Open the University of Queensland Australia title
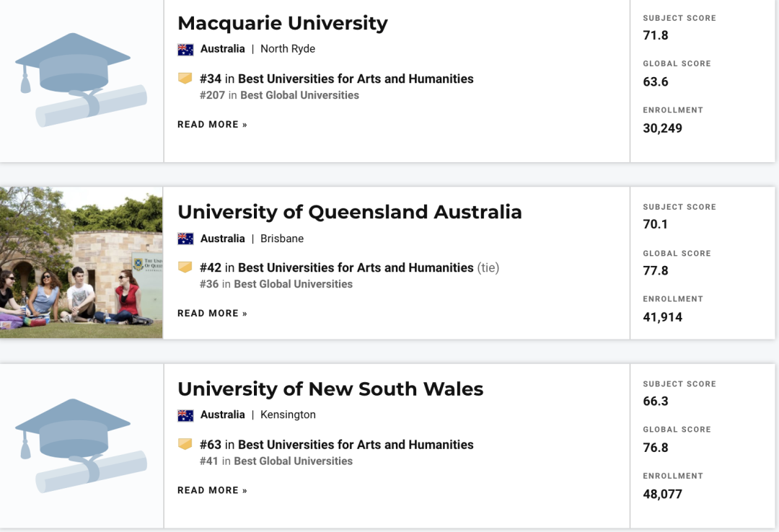 (x=350, y=212)
